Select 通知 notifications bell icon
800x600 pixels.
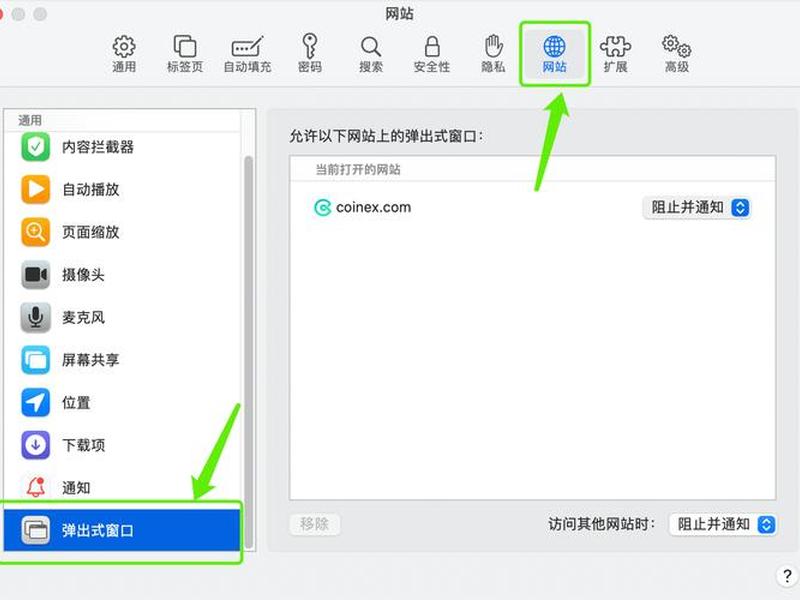[x=35, y=487]
